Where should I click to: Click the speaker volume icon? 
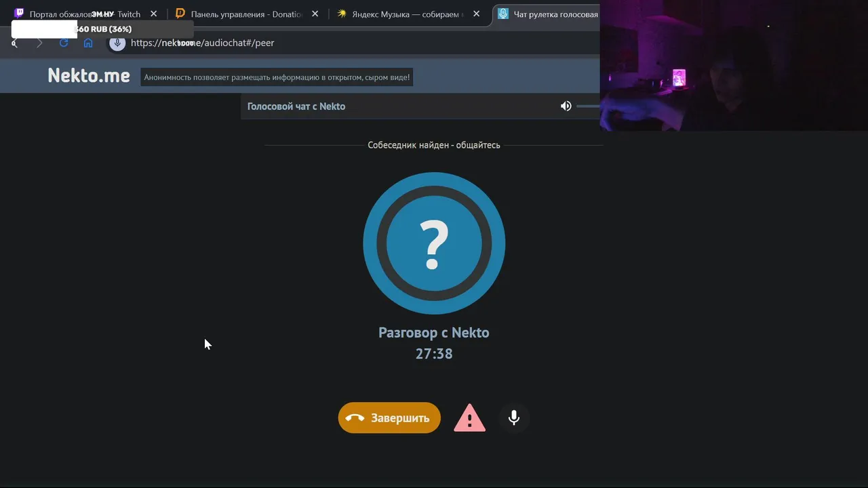(566, 106)
